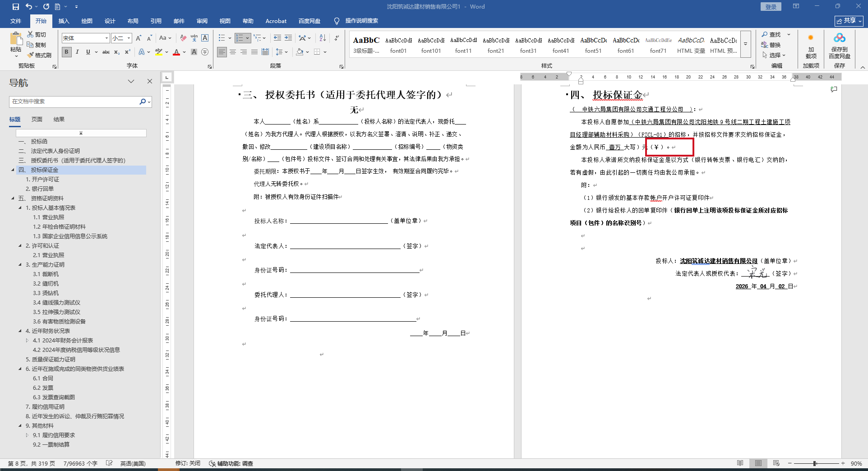This screenshot has width=868, height=471.
Task: Toggle right alignment for the paragraph
Action: pos(244,52)
